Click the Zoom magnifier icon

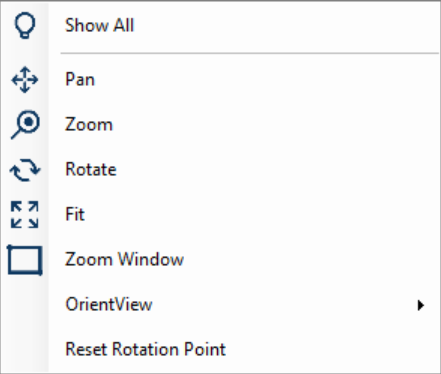(25, 124)
